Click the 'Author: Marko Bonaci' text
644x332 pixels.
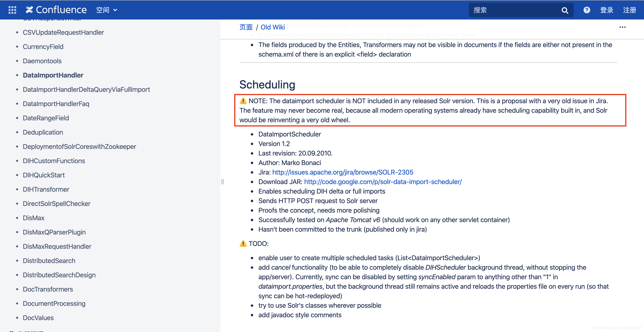[289, 163]
